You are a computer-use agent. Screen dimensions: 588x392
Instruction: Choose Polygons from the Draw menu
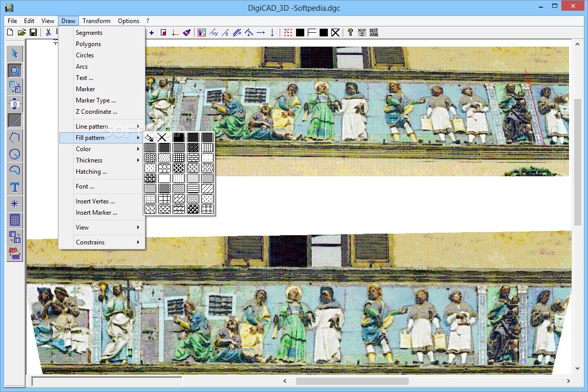[x=102, y=44]
